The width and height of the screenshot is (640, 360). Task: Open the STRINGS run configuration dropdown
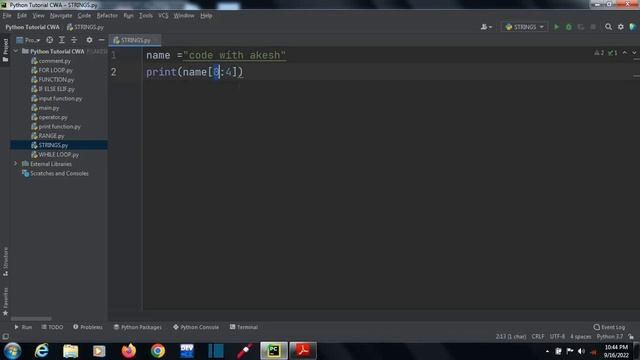pyautogui.click(x=524, y=27)
